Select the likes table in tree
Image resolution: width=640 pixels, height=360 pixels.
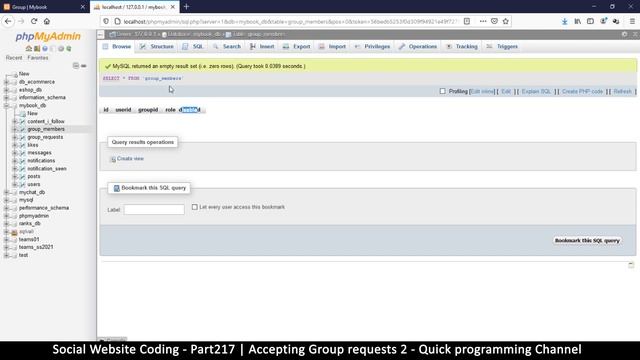33,145
